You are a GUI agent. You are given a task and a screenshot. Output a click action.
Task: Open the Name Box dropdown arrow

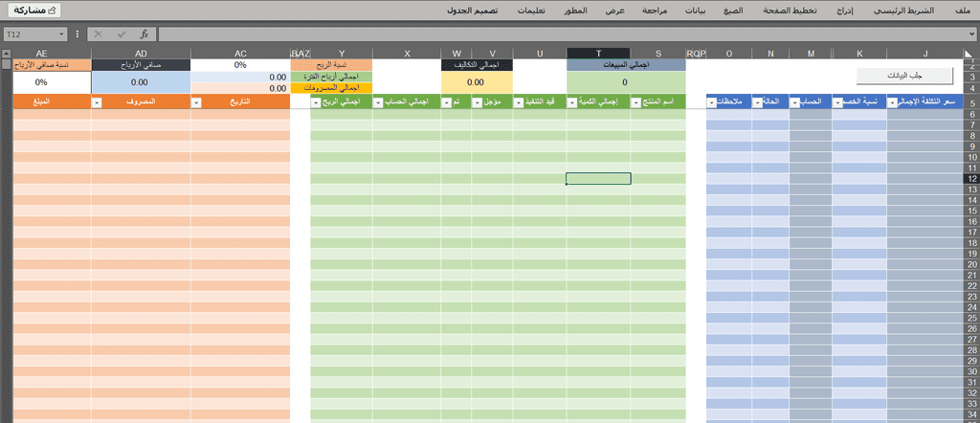tap(61, 34)
